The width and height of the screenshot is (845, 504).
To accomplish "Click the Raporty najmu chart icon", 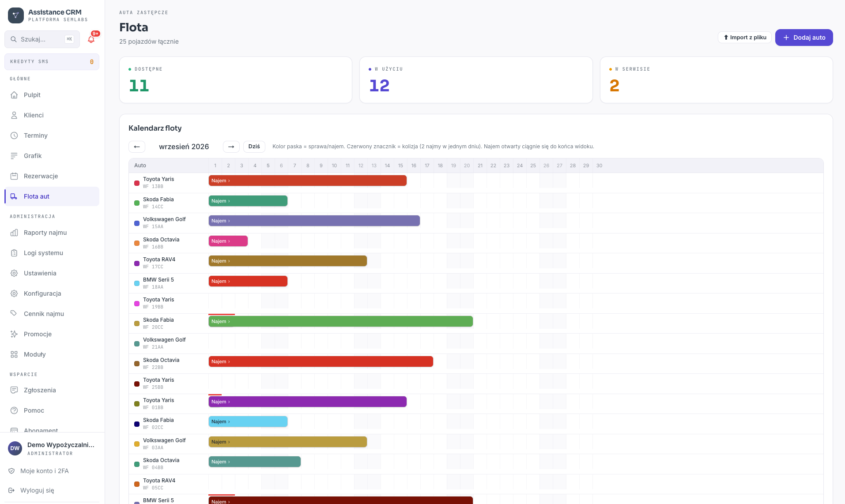I will click(14, 233).
